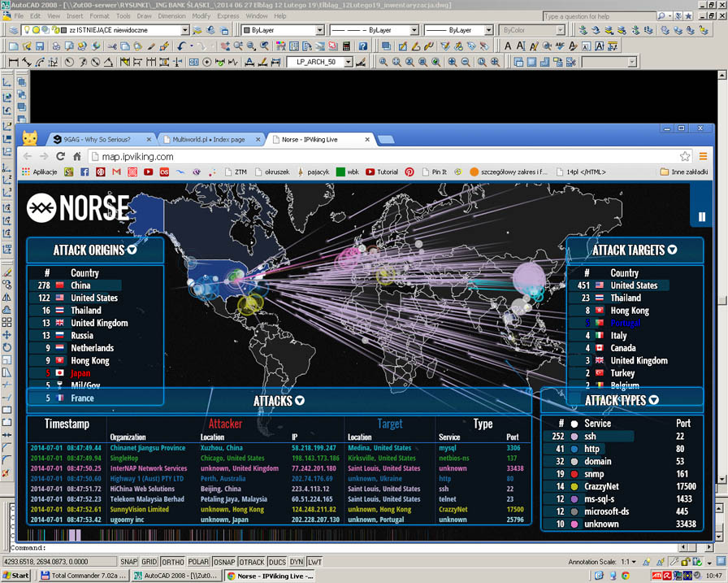Click the Windows Start button
Screen dimensions: 728x583
(16, 576)
